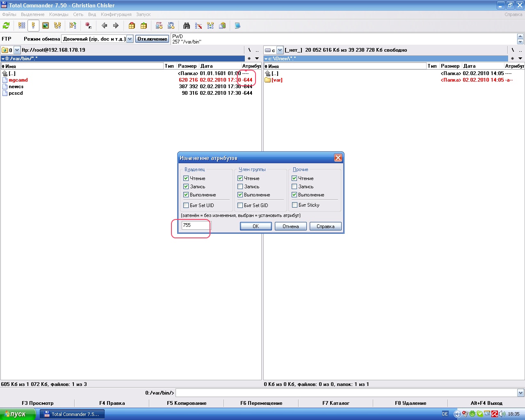Open the Запуск menu
The height and width of the screenshot is (420, 525).
point(143,14)
